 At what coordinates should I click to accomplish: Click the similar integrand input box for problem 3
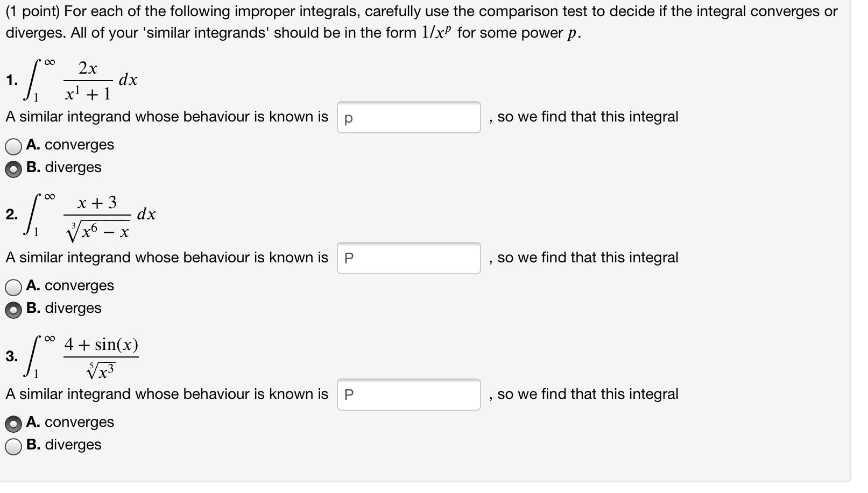pos(409,394)
